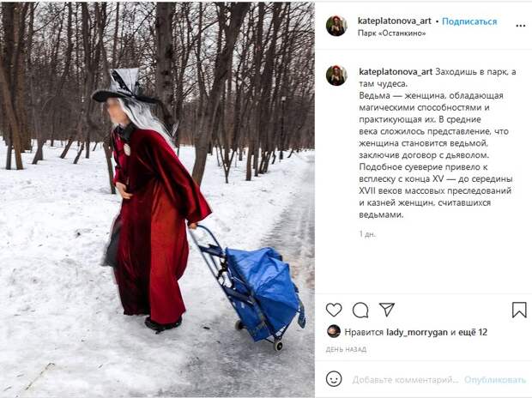Open lady_morrygan's small avatar in likes
The width and height of the screenshot is (532, 398).
[334, 331]
